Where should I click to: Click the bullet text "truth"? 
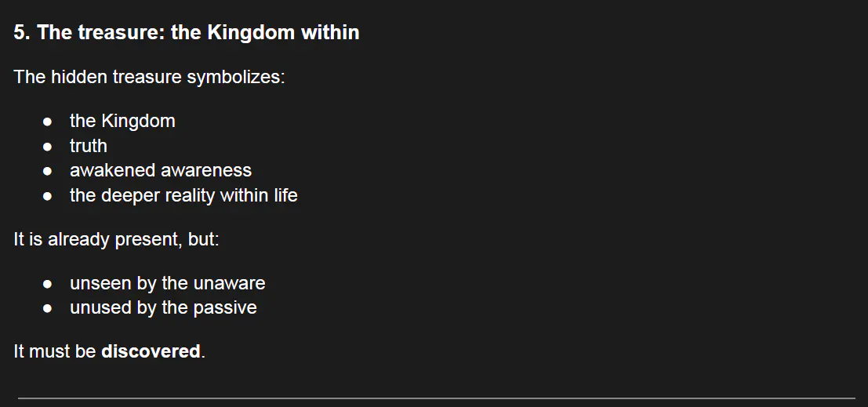click(89, 146)
